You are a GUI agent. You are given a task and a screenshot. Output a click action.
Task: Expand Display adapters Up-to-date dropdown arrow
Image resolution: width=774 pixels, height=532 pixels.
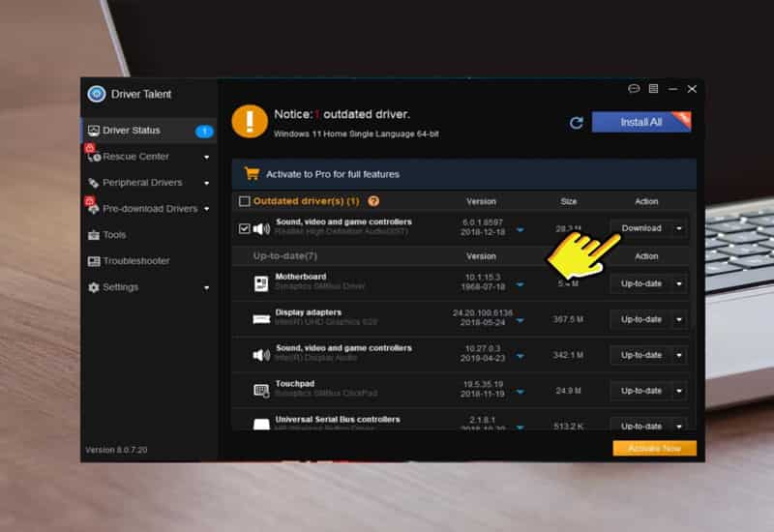(x=678, y=319)
